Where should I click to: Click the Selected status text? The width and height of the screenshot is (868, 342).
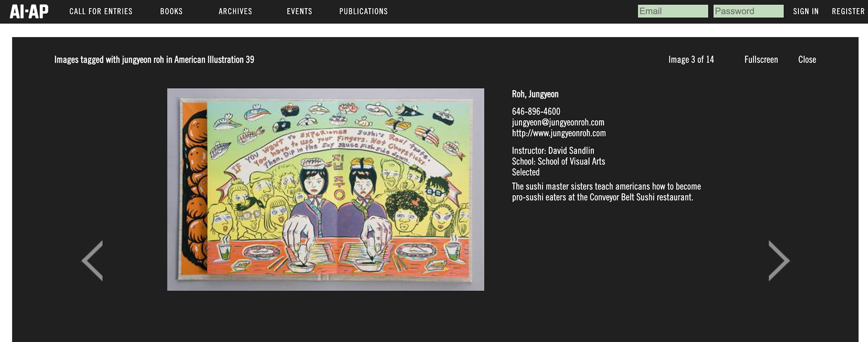[526, 172]
